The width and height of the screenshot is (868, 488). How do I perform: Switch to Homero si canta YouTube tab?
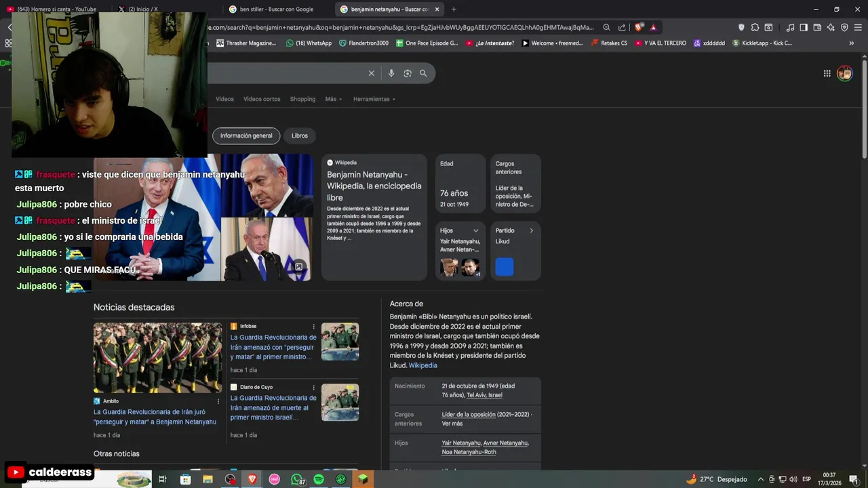(x=56, y=9)
